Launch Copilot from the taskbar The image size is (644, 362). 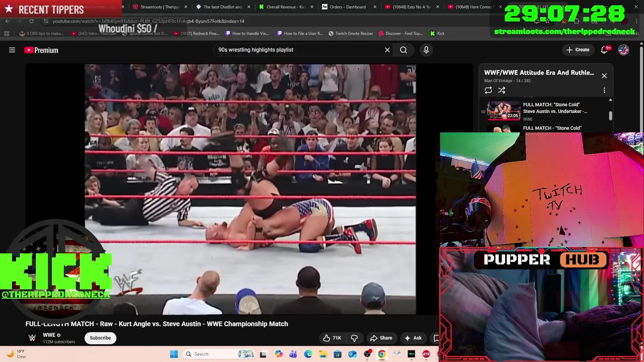pyautogui.click(x=278, y=354)
